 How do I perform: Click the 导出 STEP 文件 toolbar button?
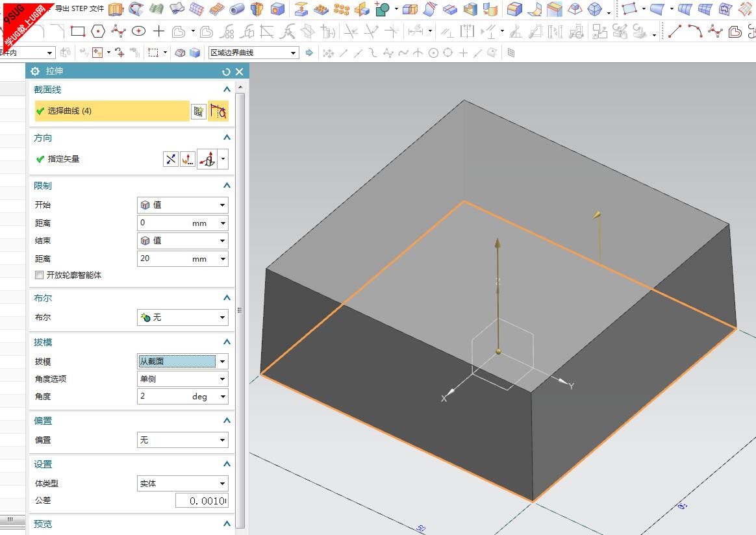coord(79,8)
